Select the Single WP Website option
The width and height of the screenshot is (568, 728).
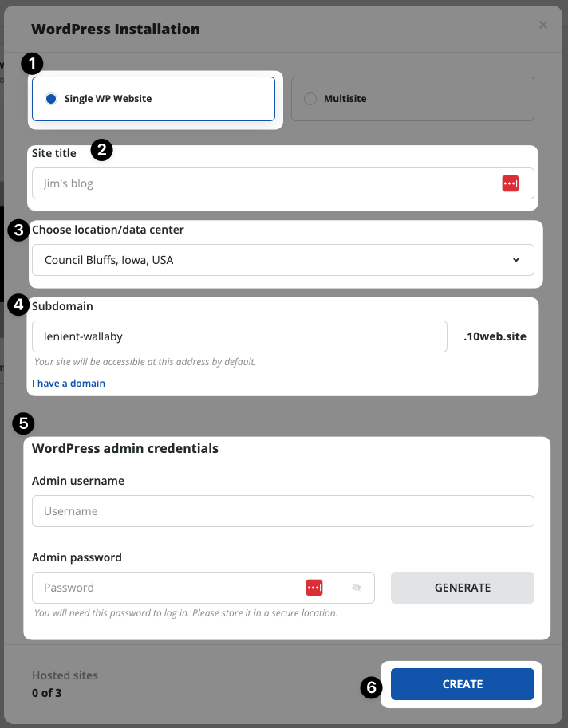pyautogui.click(x=153, y=99)
